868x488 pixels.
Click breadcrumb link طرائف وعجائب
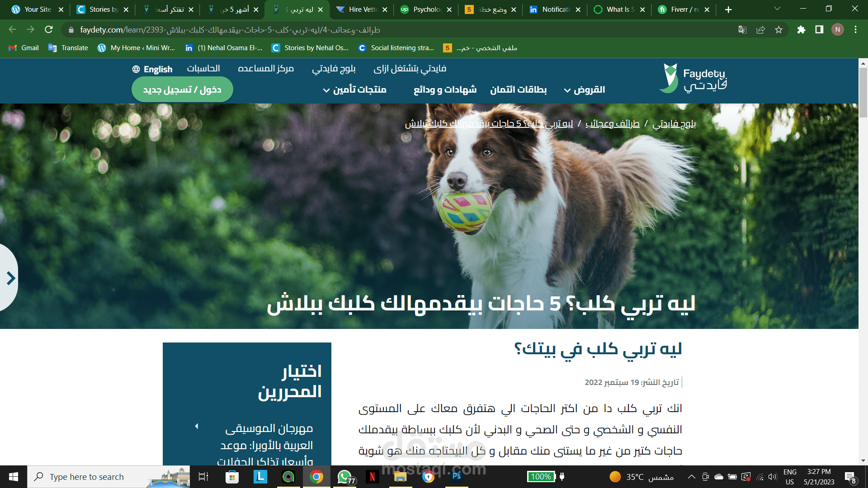pyautogui.click(x=613, y=124)
